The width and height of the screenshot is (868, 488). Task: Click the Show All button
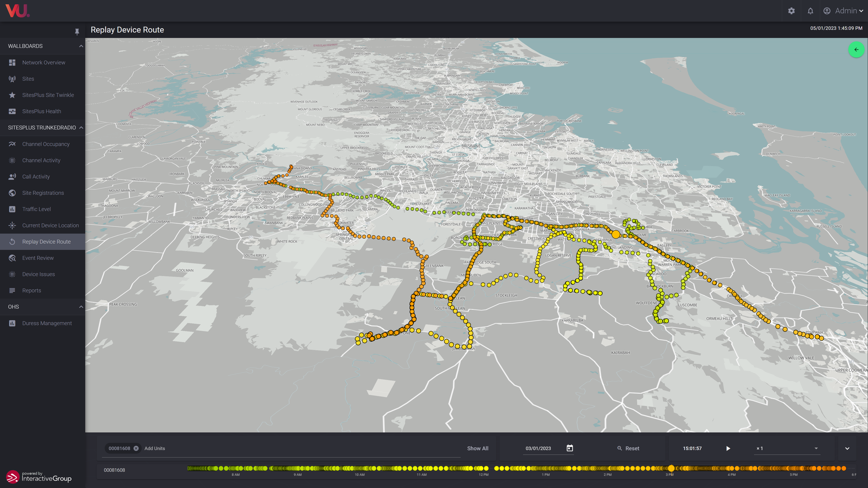click(477, 448)
